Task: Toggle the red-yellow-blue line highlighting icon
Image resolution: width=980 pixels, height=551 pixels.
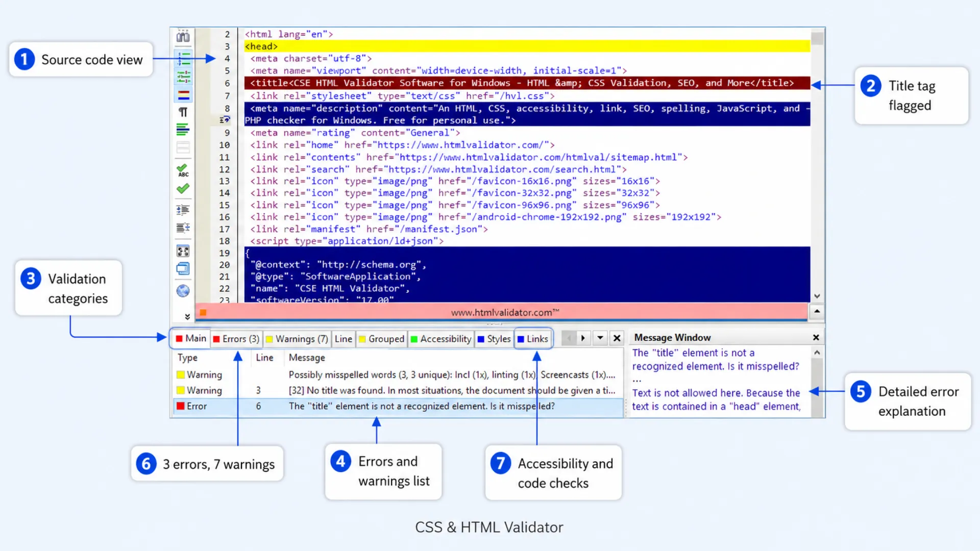Action: tap(183, 95)
